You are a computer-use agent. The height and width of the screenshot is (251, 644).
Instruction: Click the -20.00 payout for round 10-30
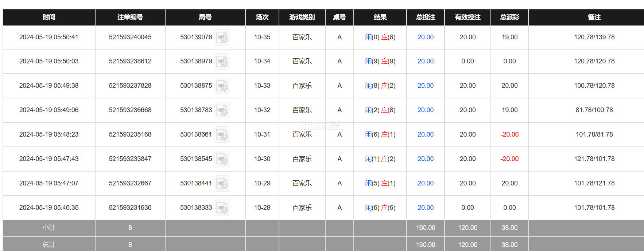pos(509,159)
